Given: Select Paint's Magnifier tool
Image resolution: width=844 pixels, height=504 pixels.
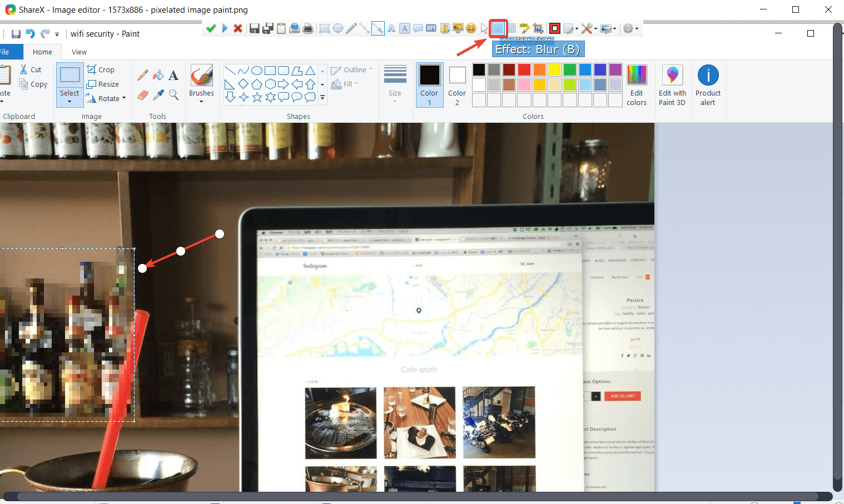Looking at the screenshot, I should 173,95.
